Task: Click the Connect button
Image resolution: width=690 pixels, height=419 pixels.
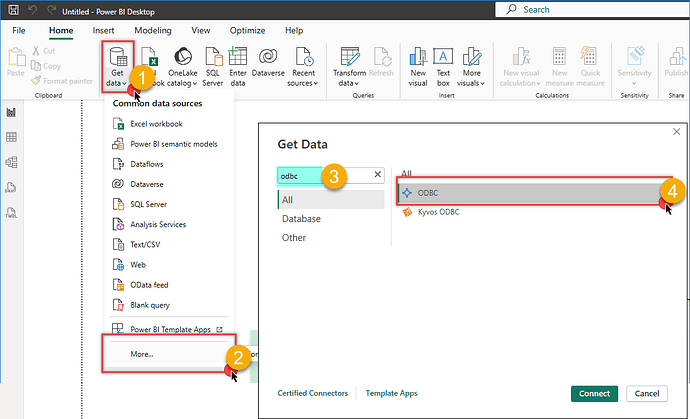Action: tap(594, 394)
